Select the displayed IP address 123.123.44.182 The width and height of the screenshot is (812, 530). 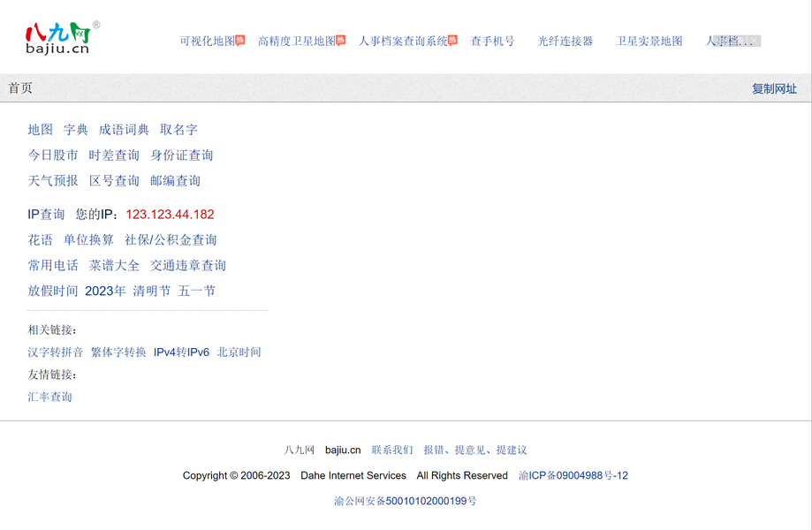tap(170, 215)
